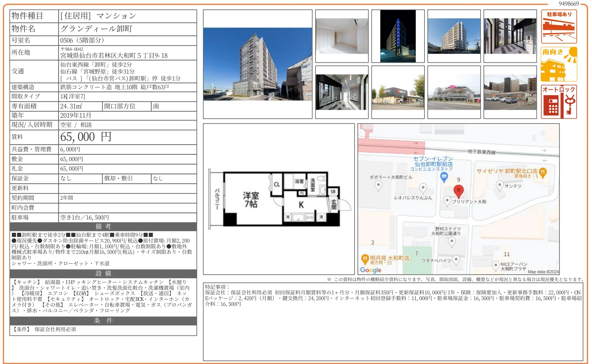
Task: Click the 駐車場 value 空き1台／16,500円
Action: pyautogui.click(x=84, y=218)
